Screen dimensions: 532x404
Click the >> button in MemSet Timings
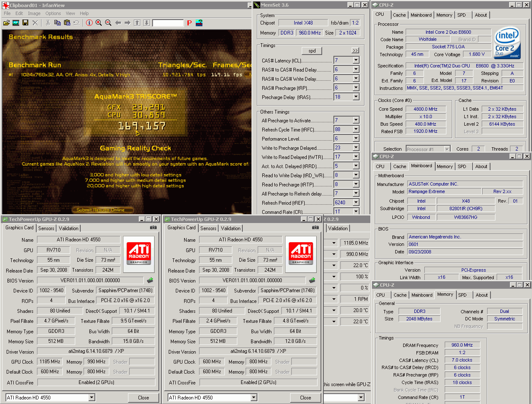tap(355, 51)
